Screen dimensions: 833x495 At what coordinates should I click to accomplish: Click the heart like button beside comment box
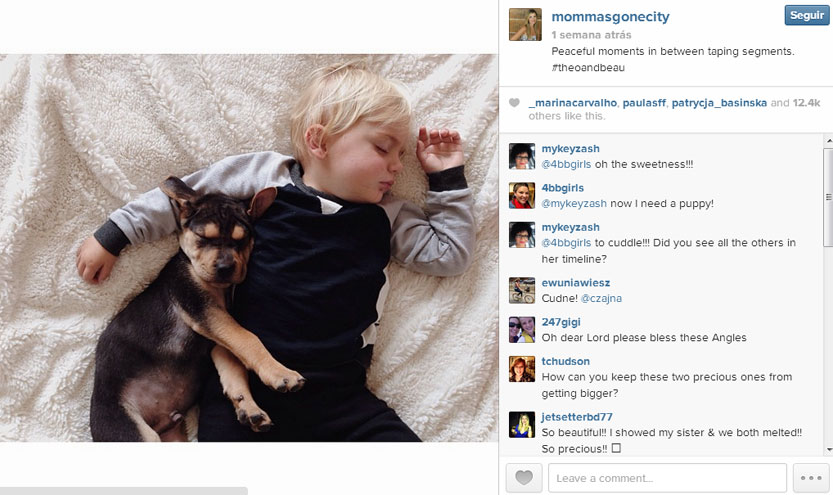click(524, 477)
